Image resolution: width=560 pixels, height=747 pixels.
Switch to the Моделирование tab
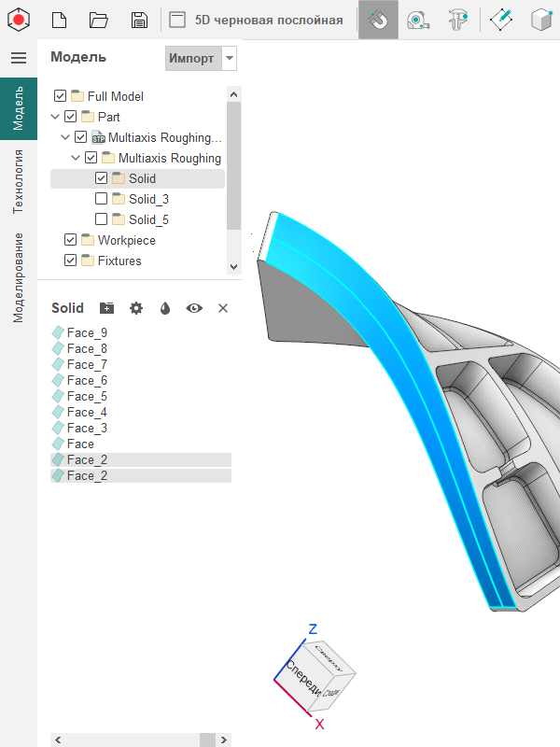click(x=18, y=277)
